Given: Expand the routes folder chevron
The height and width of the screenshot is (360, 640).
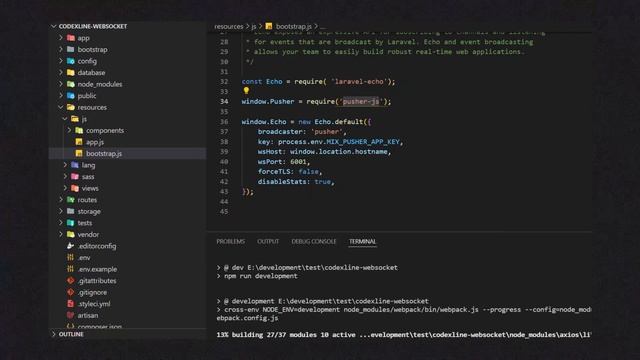Looking at the screenshot, I should click(61, 200).
